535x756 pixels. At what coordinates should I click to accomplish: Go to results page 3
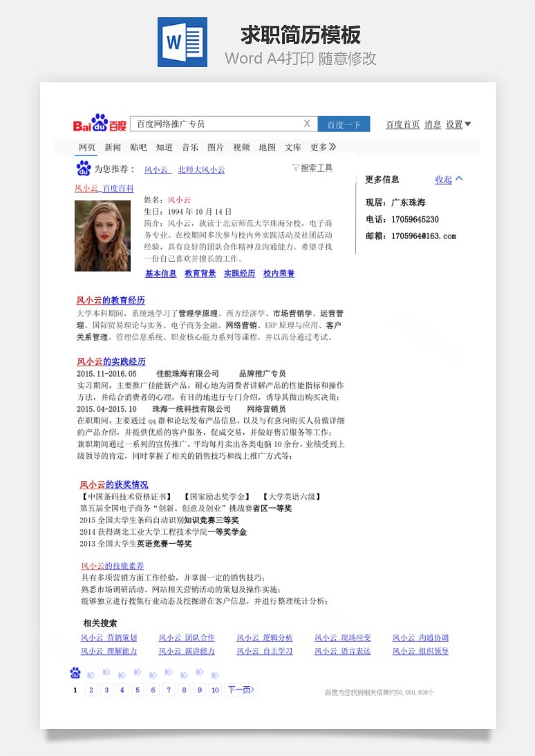[106, 690]
